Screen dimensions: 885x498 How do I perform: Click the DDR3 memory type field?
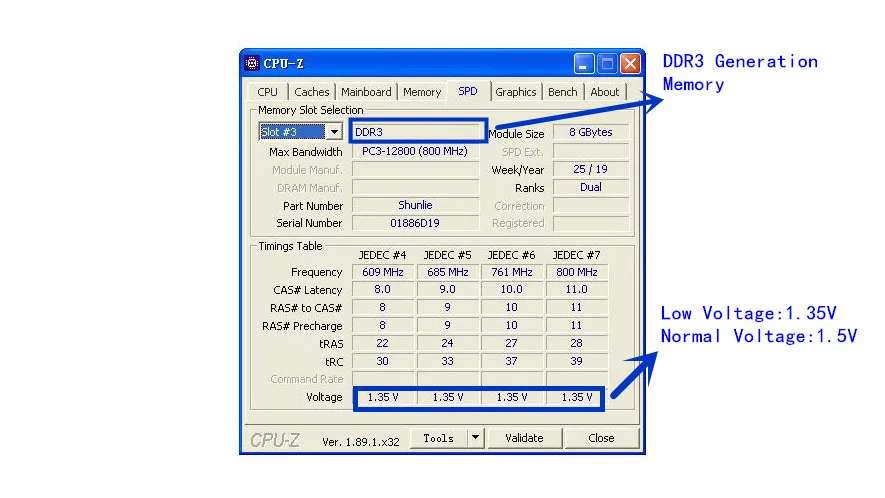click(417, 132)
